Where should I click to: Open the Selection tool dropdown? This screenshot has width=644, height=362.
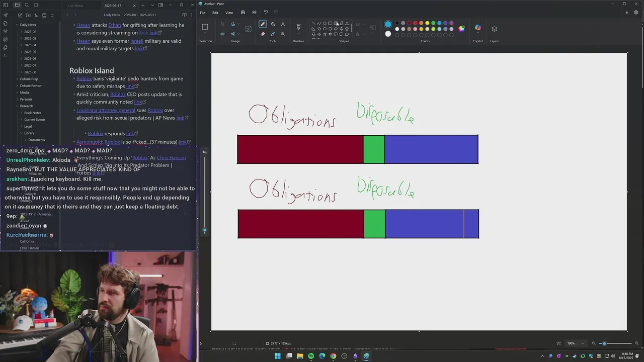(205, 34)
